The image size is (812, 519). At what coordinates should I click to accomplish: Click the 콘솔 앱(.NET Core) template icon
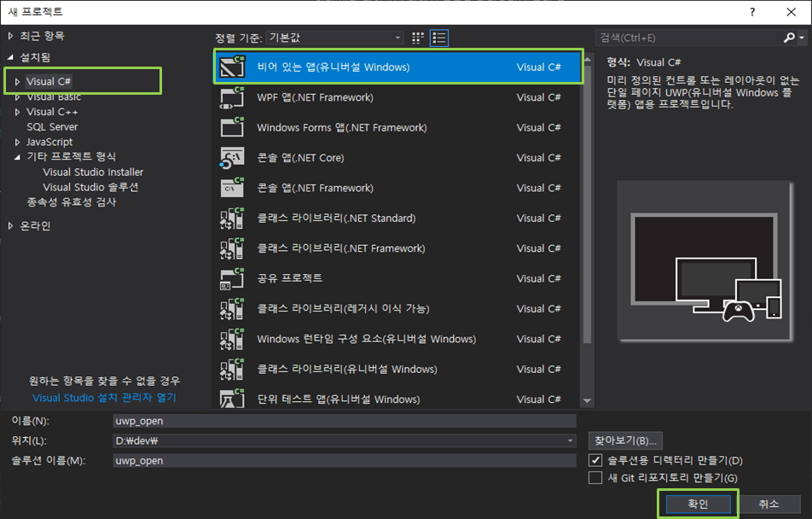click(232, 158)
